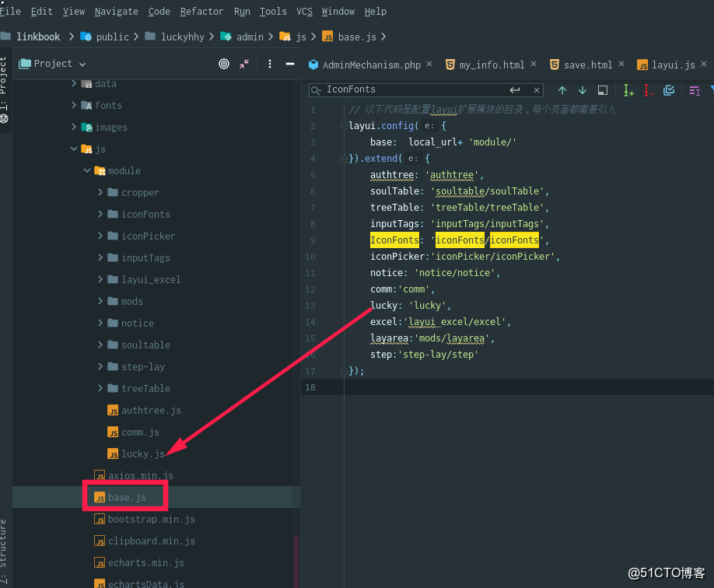Open the Refactor menu
Image resolution: width=714 pixels, height=588 pixels.
[201, 12]
